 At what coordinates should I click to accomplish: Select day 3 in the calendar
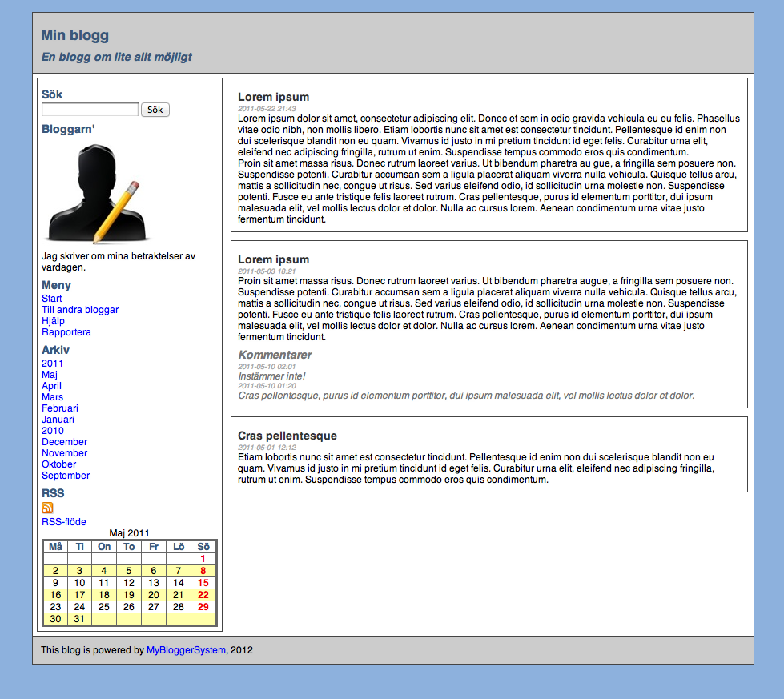click(x=79, y=571)
